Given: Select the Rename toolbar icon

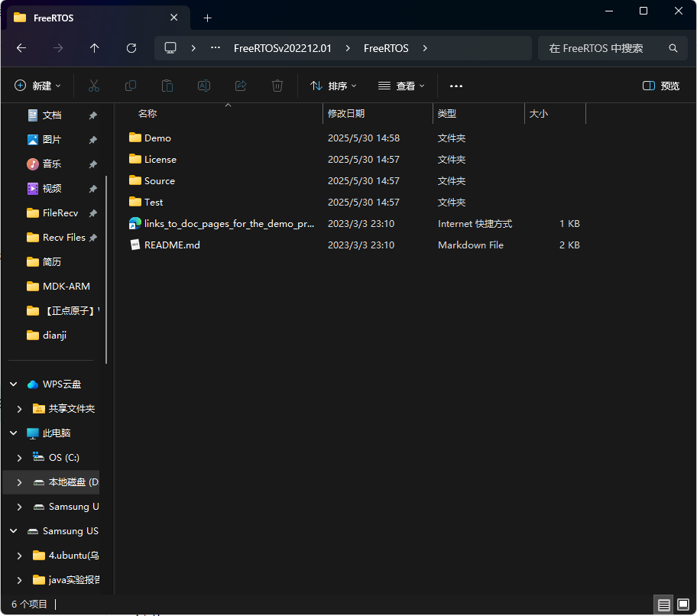Looking at the screenshot, I should click(x=203, y=86).
